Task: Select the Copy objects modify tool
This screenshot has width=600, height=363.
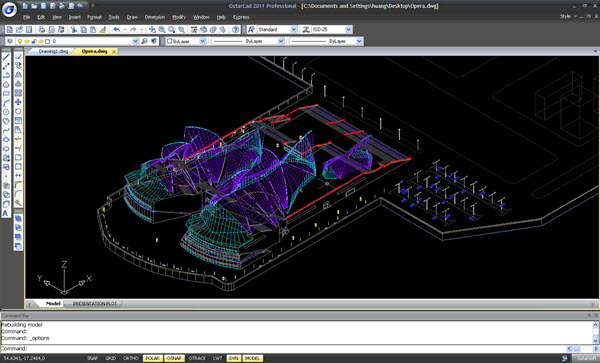Action: [x=18, y=66]
